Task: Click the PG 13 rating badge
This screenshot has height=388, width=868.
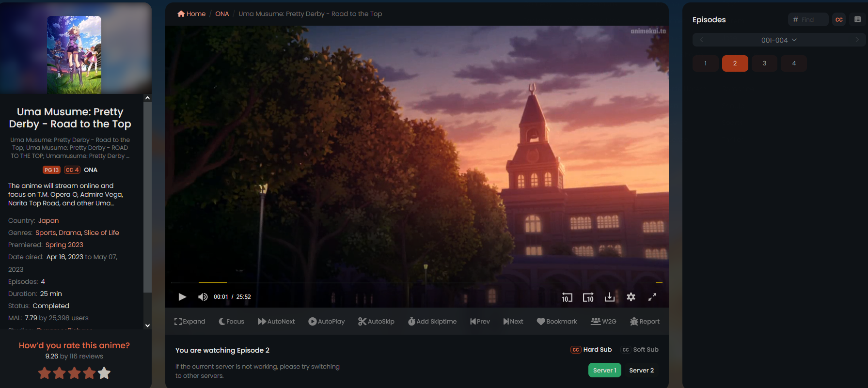Action: (51, 170)
